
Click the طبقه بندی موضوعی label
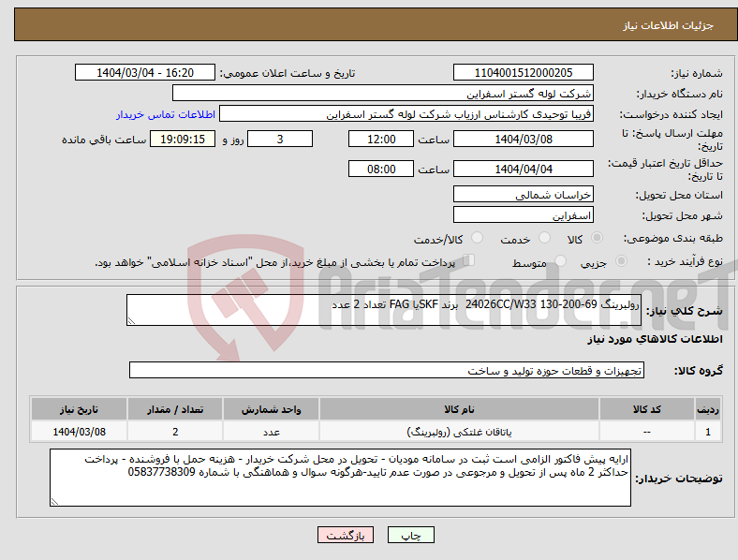(673, 238)
